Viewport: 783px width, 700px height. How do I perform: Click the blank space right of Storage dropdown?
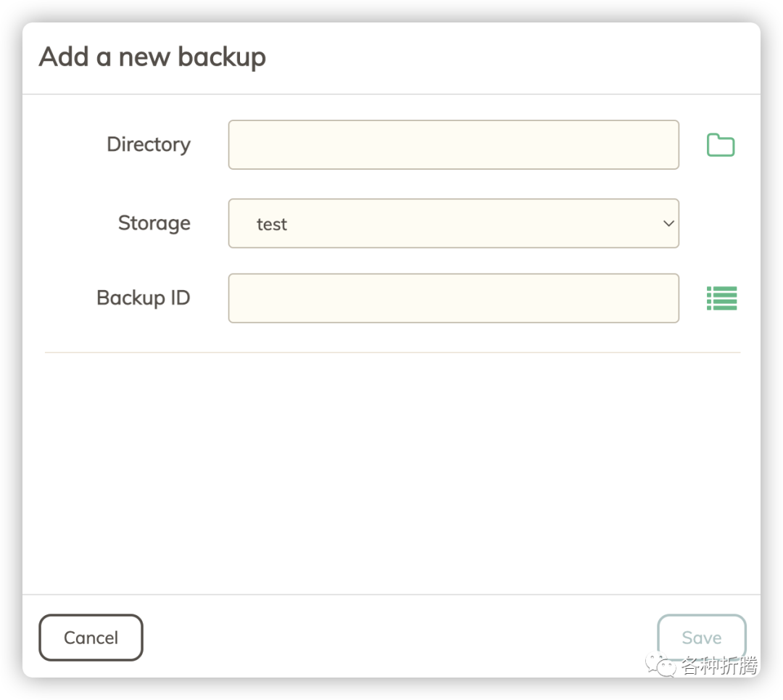click(x=720, y=223)
